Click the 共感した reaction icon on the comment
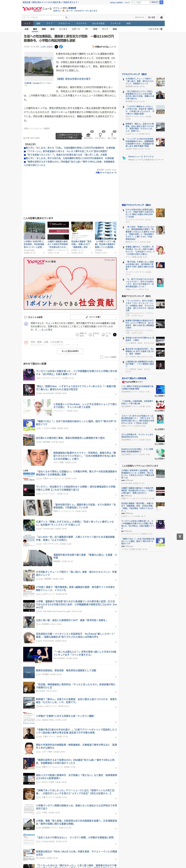The width and height of the screenshot is (186, 868). tap(77, 335)
